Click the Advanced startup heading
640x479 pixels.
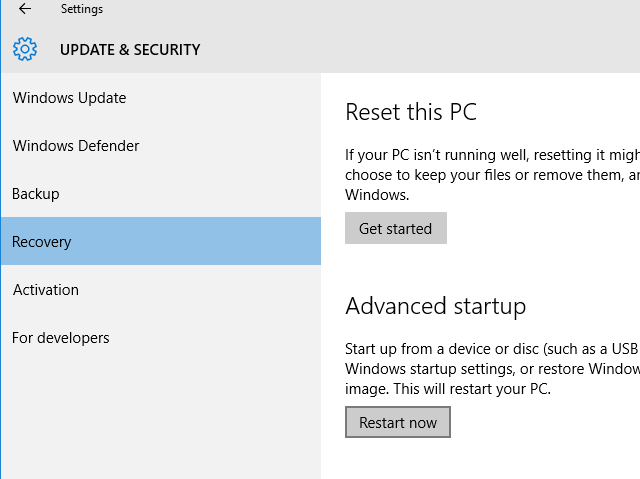tap(435, 305)
